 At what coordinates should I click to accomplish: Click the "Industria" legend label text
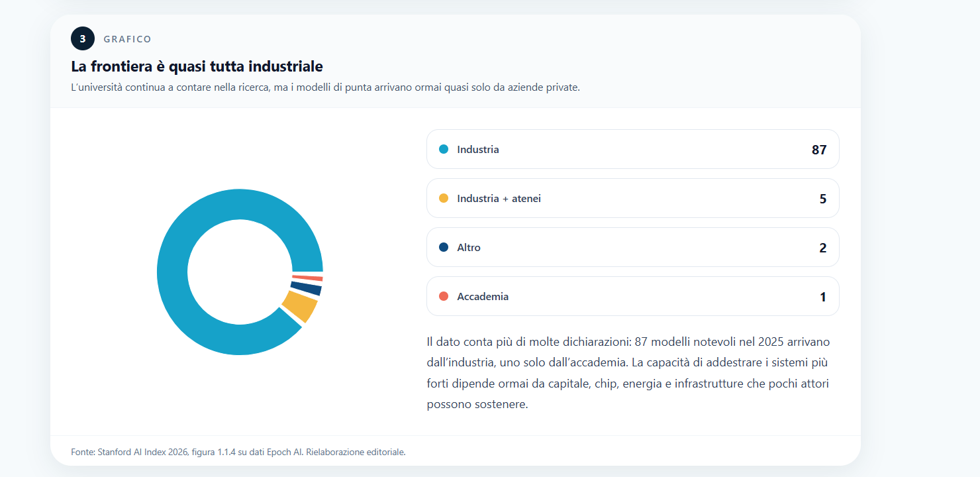477,150
